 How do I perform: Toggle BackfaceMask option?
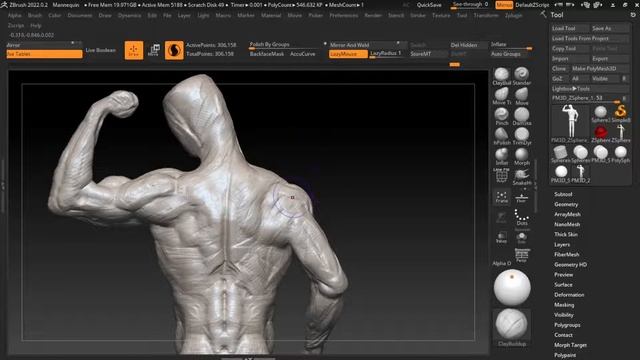tap(267, 54)
